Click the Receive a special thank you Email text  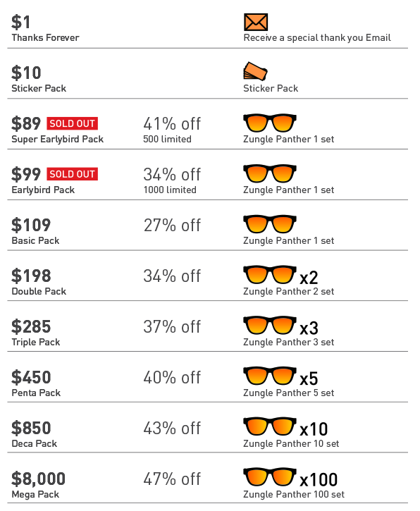click(317, 38)
